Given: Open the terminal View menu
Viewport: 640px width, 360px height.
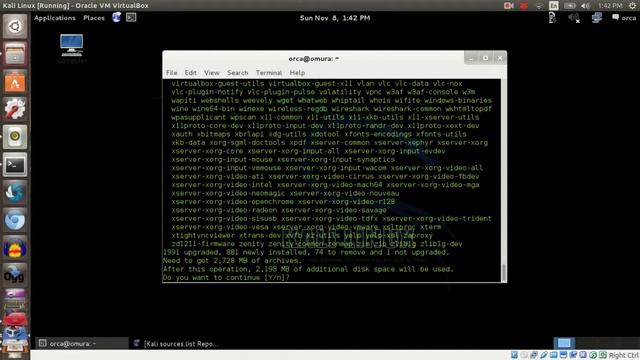Looking at the screenshot, I should point(212,73).
